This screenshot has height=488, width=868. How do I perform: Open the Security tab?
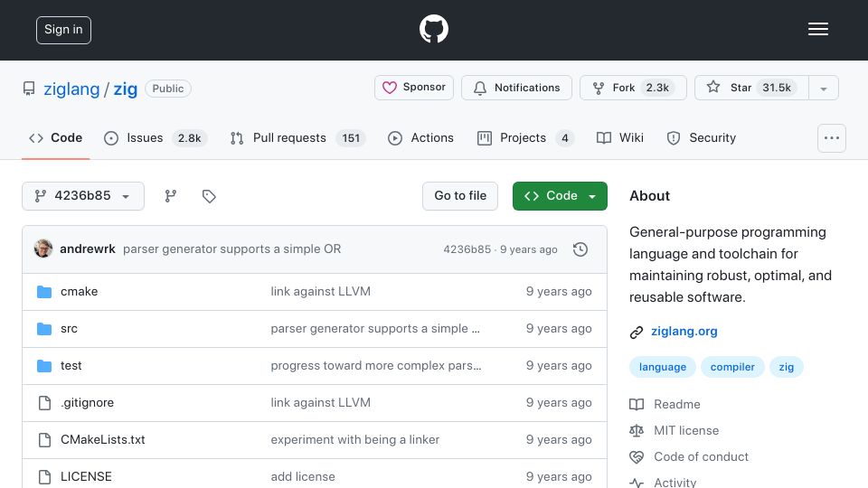click(702, 137)
